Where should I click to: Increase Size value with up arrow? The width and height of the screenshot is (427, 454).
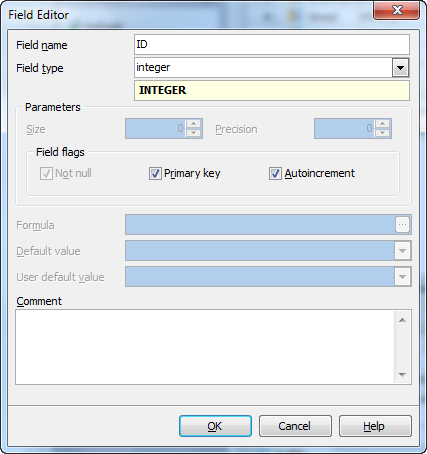(193, 124)
